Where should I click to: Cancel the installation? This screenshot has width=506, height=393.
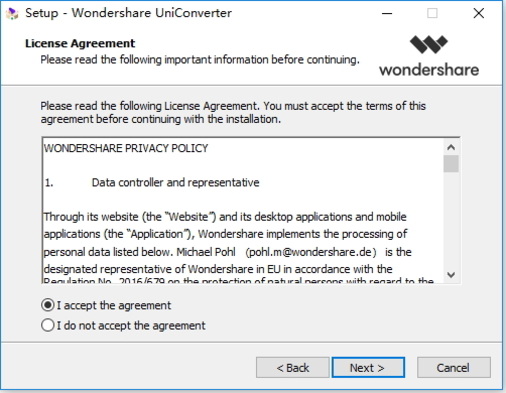454,367
